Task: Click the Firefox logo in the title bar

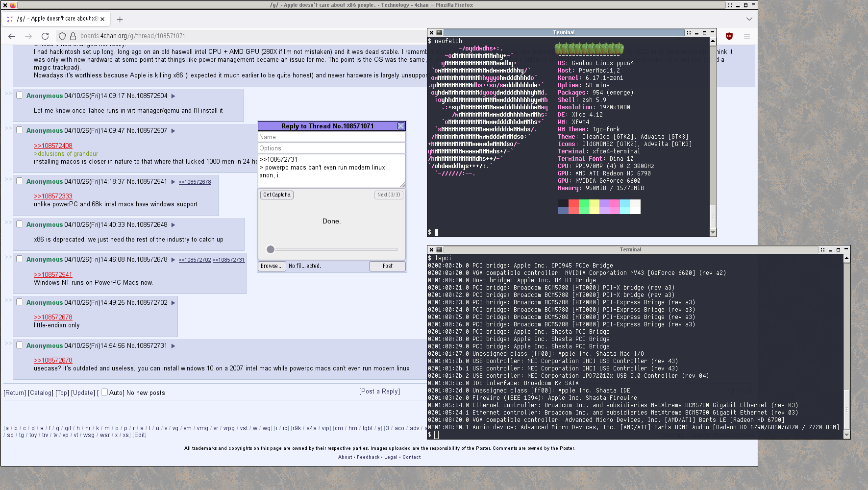Action: [13, 5]
